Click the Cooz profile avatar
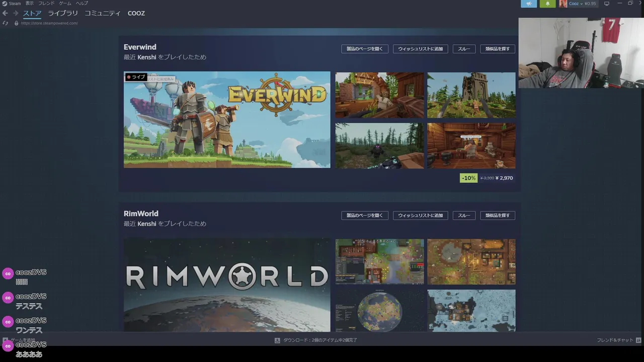This screenshot has width=644, height=362. pos(563,4)
